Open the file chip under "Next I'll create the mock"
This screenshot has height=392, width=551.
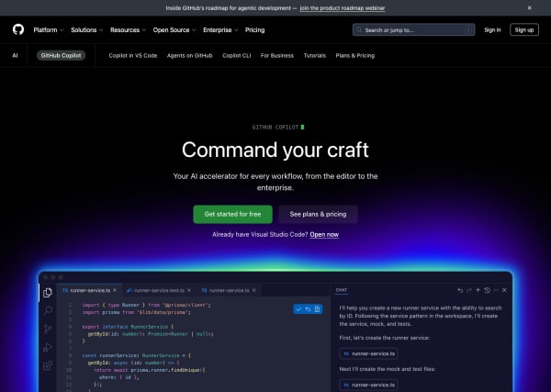(x=368, y=385)
